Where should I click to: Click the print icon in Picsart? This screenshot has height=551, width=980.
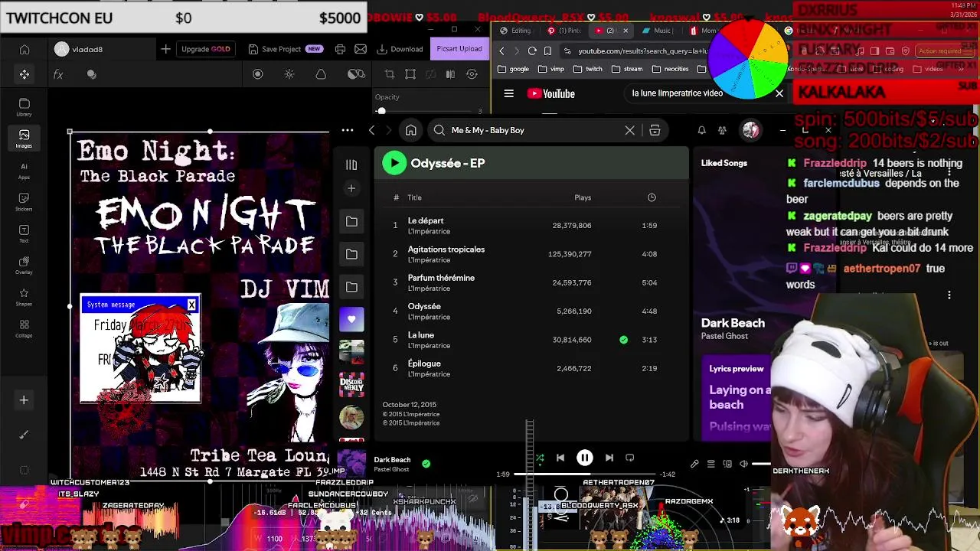click(340, 49)
